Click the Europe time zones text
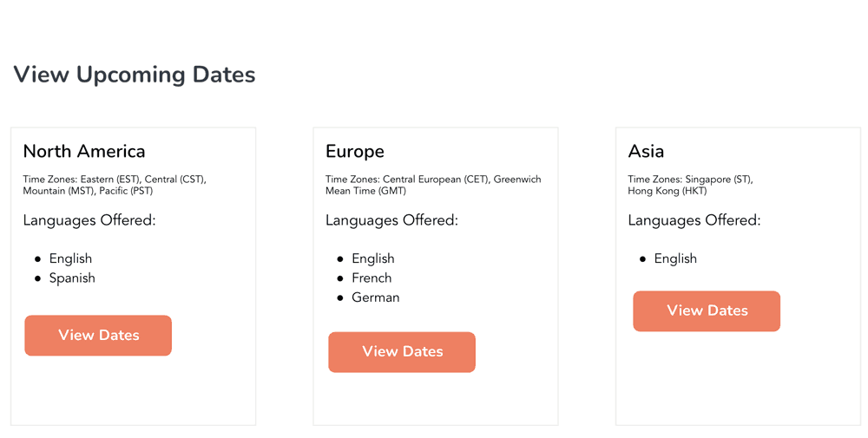The width and height of the screenshot is (868, 438). [432, 185]
